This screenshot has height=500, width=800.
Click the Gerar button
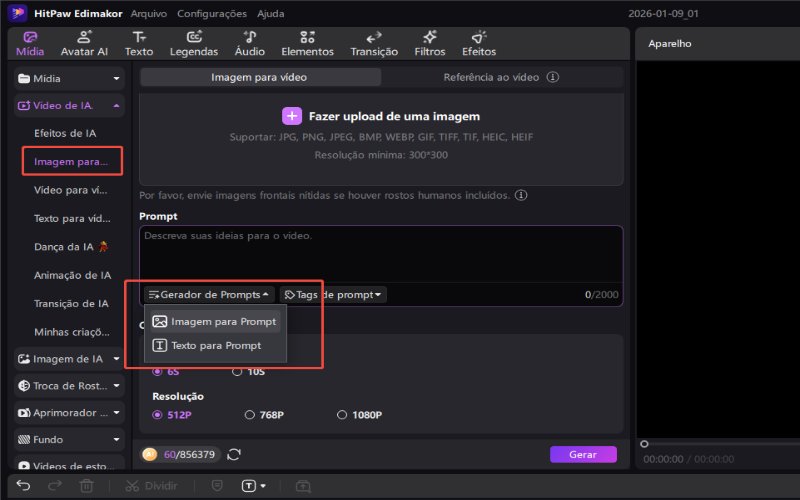tap(583, 454)
